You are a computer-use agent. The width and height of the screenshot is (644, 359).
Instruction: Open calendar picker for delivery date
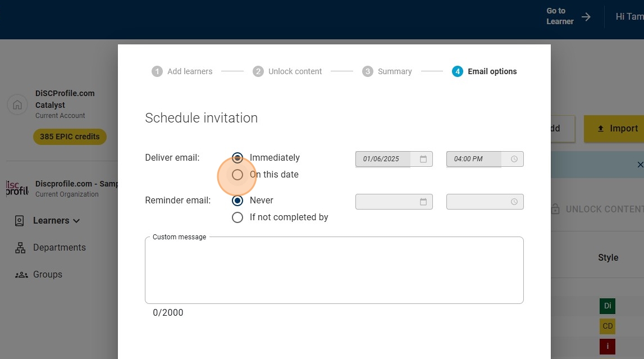[423, 159]
